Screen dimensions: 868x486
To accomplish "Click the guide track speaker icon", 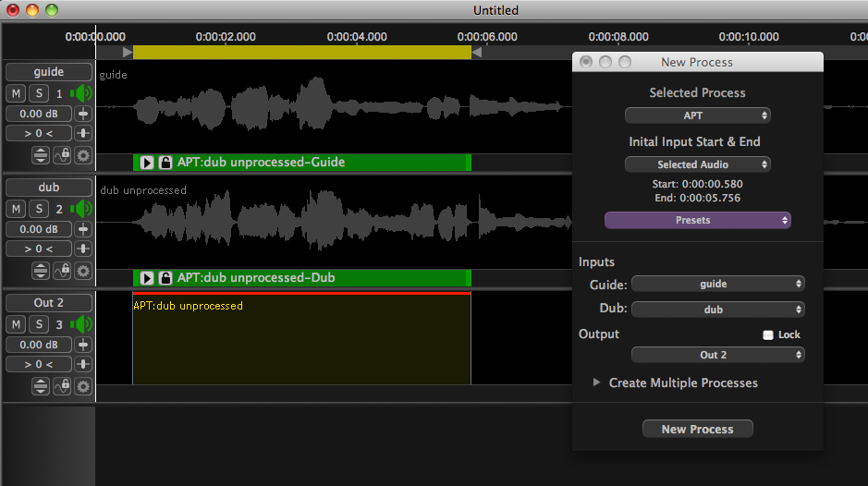I will (82, 93).
